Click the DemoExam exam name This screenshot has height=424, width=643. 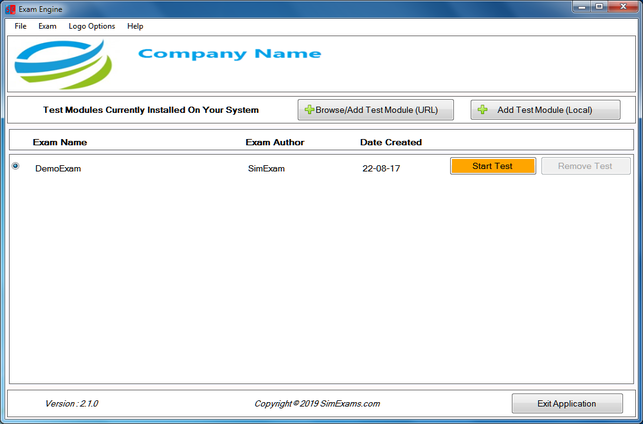point(58,169)
